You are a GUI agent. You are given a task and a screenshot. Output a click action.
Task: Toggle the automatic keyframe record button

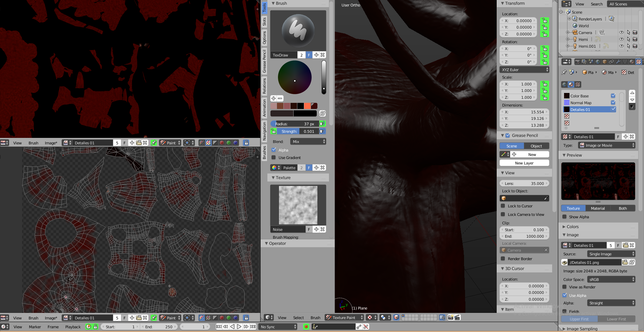point(306,327)
